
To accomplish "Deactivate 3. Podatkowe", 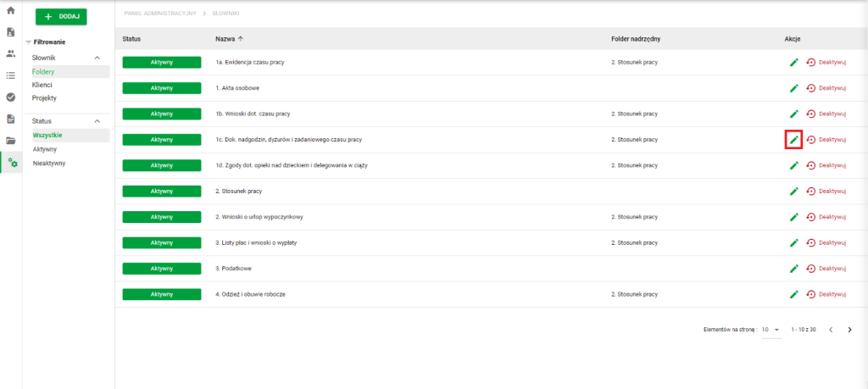I will [x=826, y=269].
